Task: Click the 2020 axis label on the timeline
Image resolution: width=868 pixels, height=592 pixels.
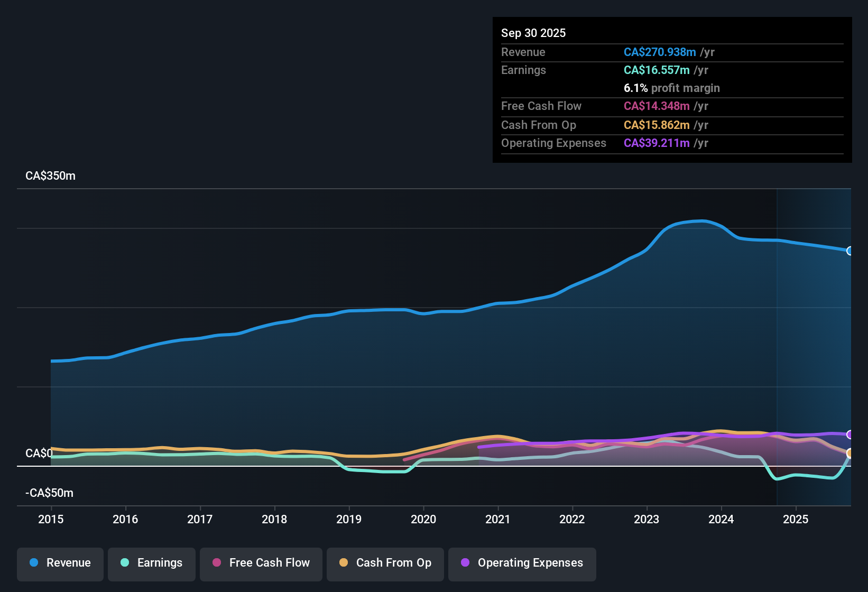Action: [423, 520]
